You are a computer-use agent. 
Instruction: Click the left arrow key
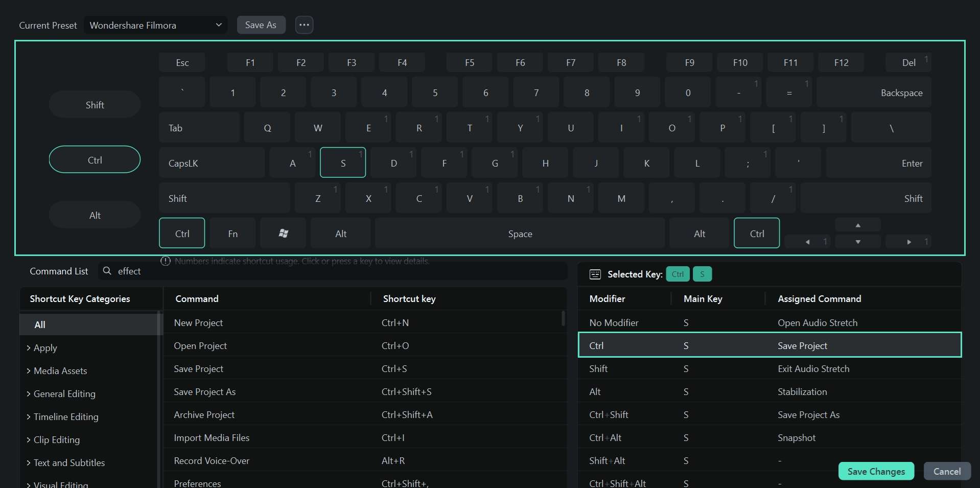pos(807,242)
